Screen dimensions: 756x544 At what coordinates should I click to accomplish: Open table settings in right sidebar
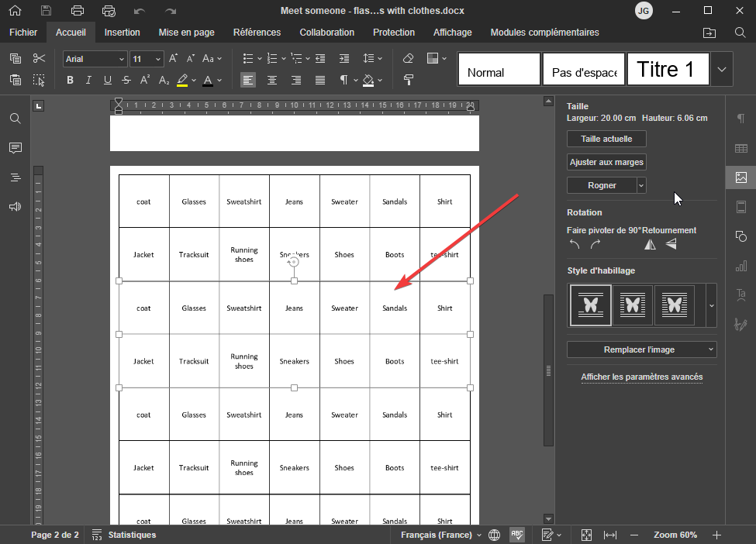(741, 148)
